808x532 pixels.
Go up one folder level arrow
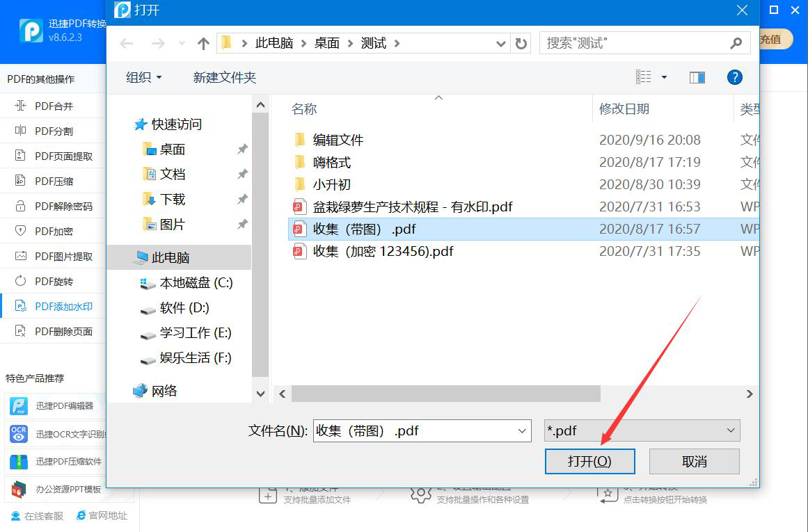point(203,43)
